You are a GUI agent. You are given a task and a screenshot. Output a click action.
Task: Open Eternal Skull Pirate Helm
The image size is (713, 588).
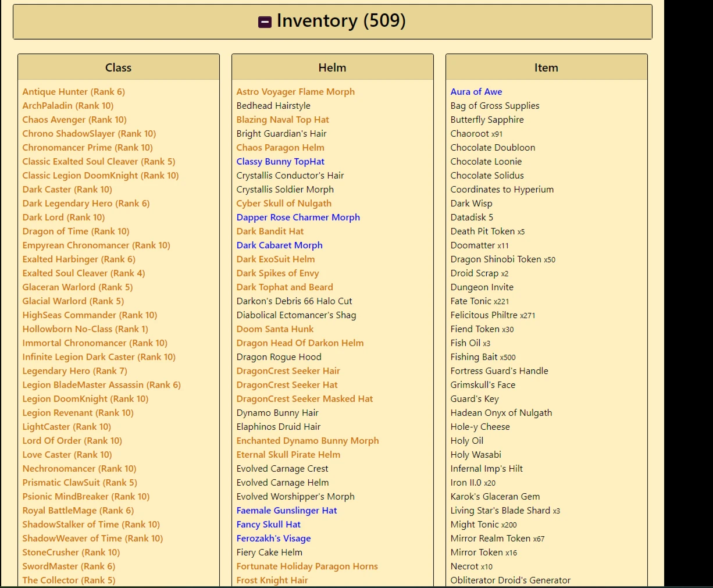point(288,455)
